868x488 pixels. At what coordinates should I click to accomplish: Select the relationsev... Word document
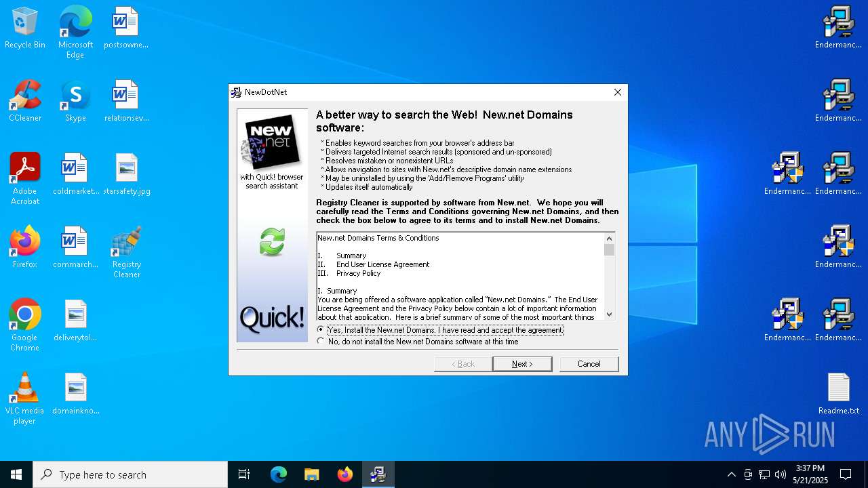coord(126,101)
